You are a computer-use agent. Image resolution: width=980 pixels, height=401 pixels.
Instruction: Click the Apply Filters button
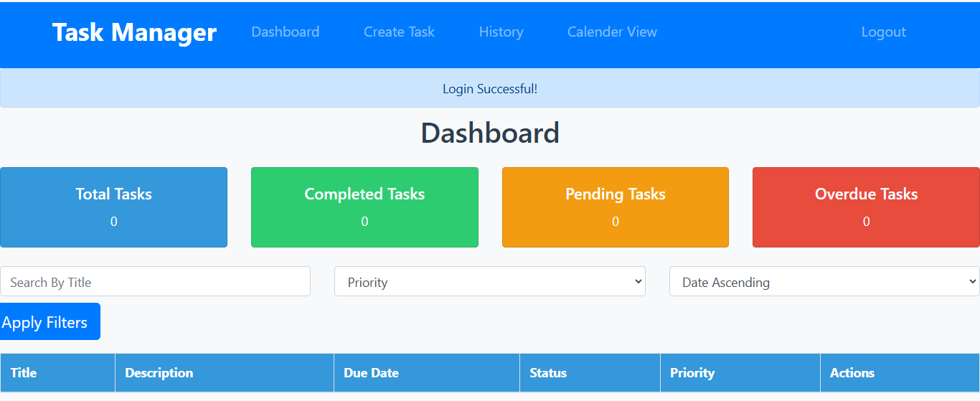pyautogui.click(x=50, y=322)
